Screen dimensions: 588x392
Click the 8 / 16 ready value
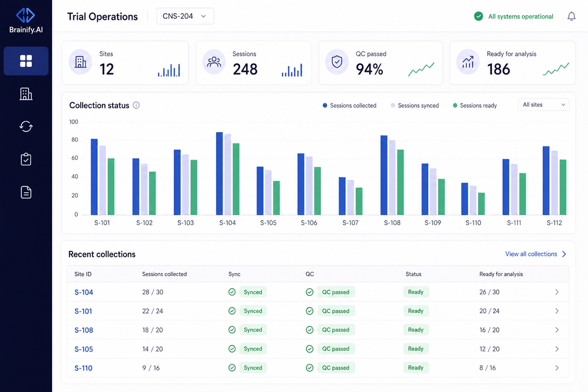(488, 368)
